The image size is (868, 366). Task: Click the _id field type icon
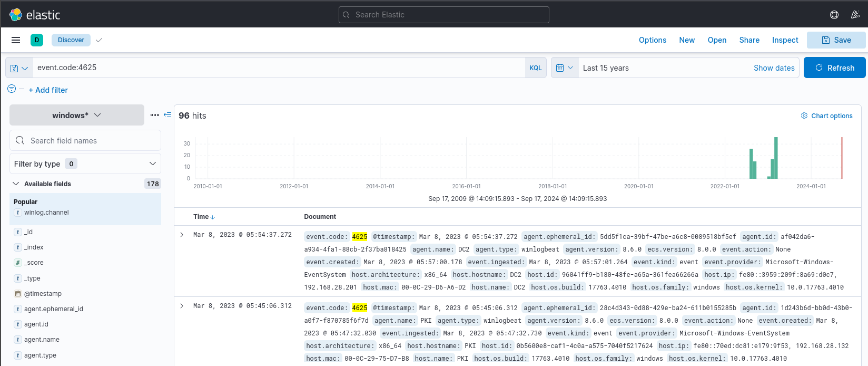click(x=18, y=232)
